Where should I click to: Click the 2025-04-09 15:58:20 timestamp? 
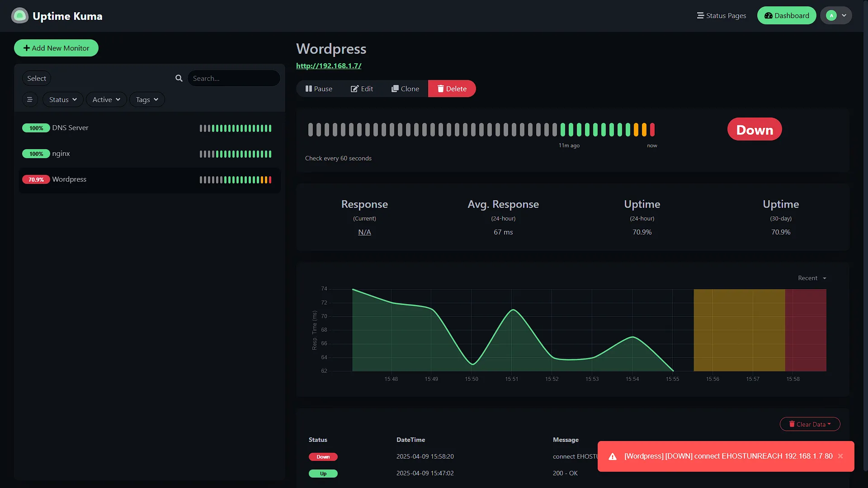point(425,456)
